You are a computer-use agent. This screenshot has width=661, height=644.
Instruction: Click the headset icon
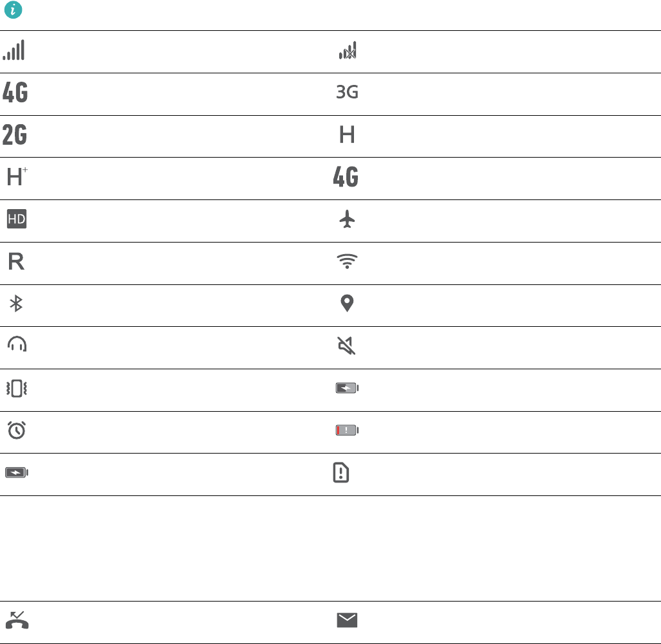pos(17,344)
